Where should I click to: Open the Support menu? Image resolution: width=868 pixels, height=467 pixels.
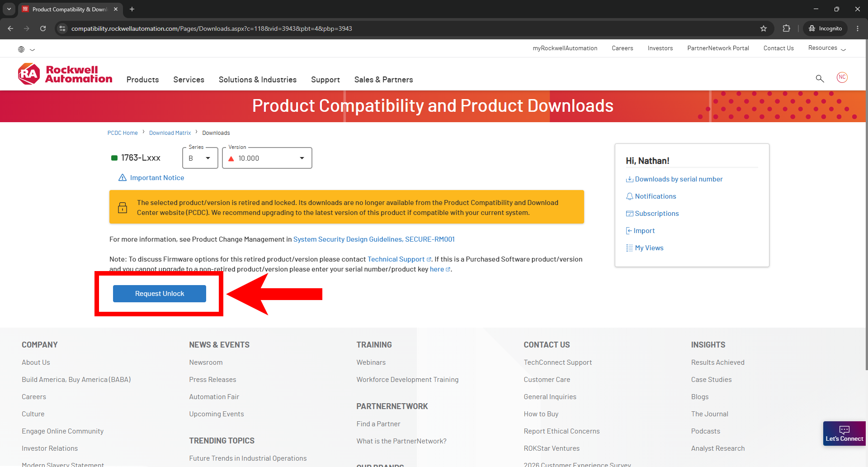(325, 80)
